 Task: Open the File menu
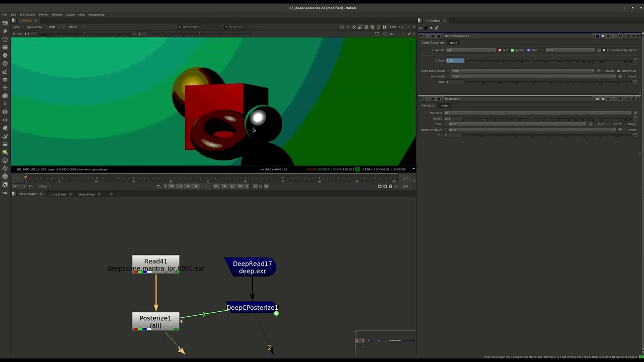tap(5, 15)
